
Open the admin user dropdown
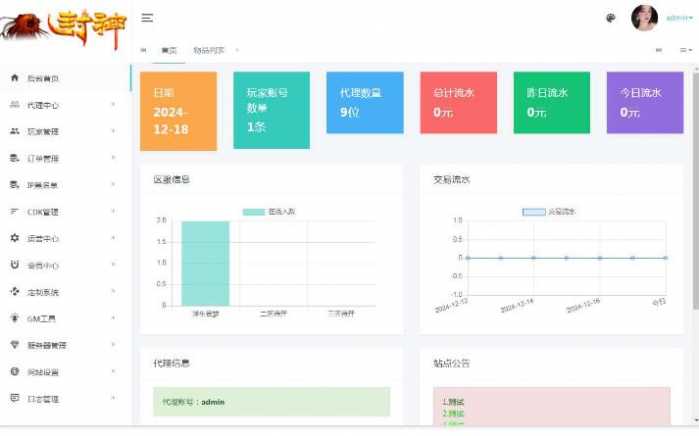680,18
